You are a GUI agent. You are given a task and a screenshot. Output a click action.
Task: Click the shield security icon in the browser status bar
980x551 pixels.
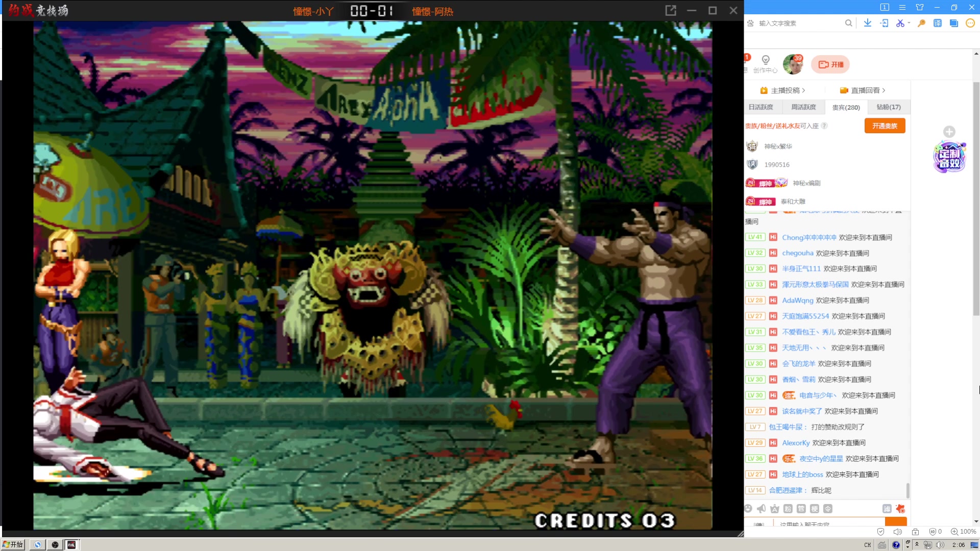(x=880, y=532)
